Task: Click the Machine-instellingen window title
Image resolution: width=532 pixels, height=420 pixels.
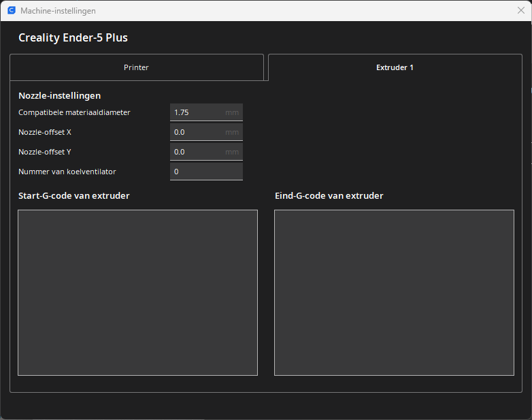Action: [58, 11]
